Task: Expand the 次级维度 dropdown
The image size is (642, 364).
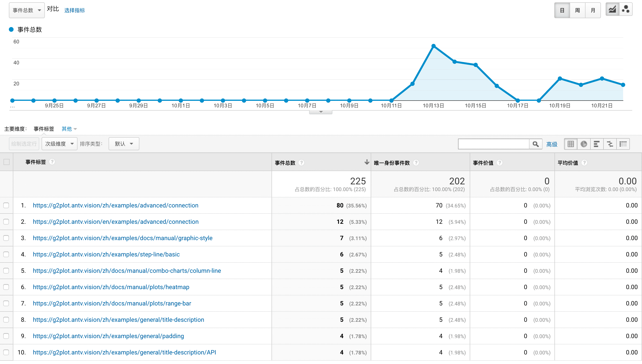Action: [x=59, y=144]
